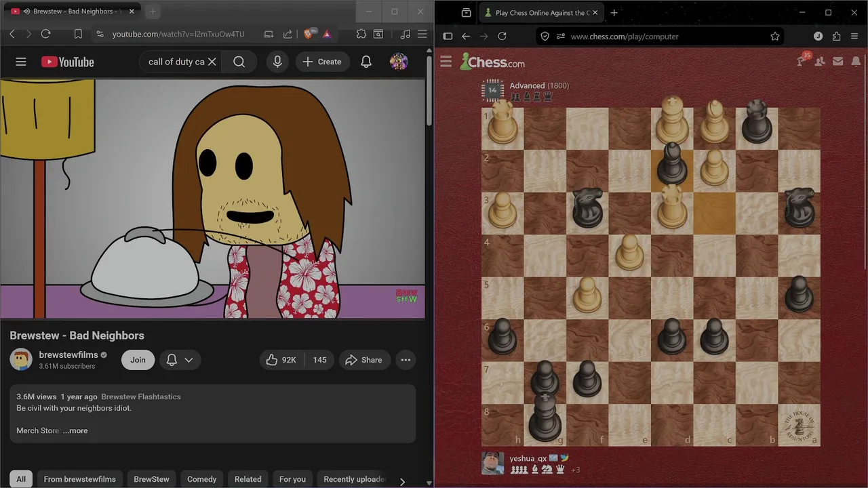This screenshot has height=488, width=868.
Task: Click the install/cast icon in Brave address bar
Action: (269, 34)
